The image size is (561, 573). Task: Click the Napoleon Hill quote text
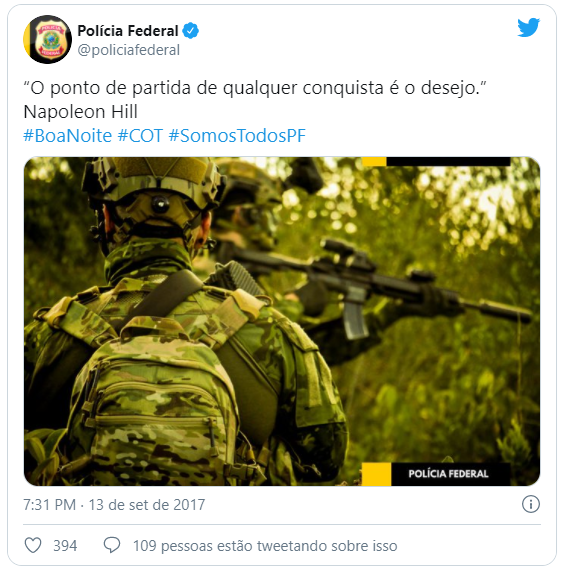click(255, 99)
